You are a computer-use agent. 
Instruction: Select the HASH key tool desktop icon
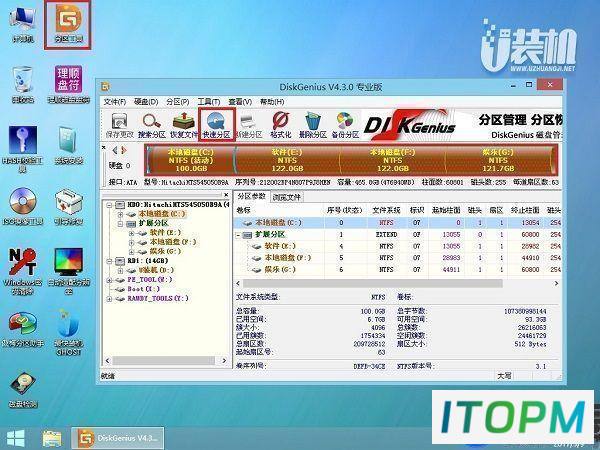click(x=23, y=149)
